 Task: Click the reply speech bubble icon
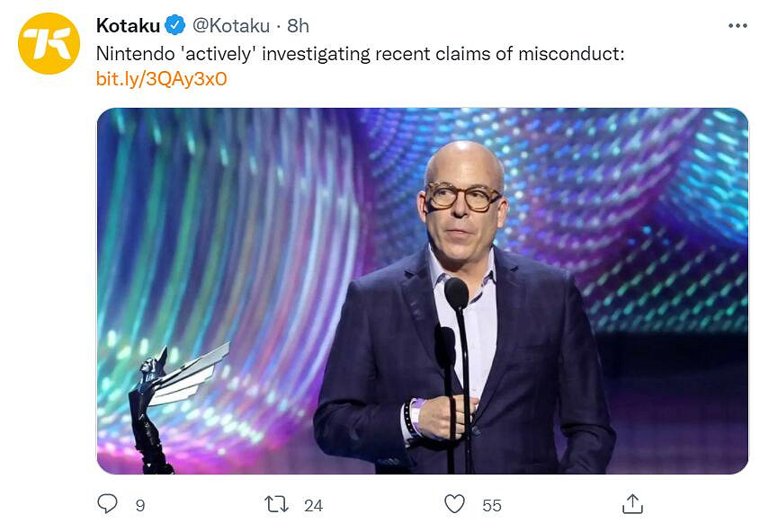click(107, 504)
